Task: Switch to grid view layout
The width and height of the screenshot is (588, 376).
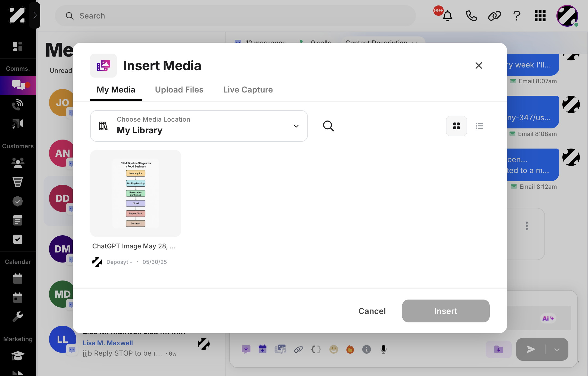Action: click(457, 126)
